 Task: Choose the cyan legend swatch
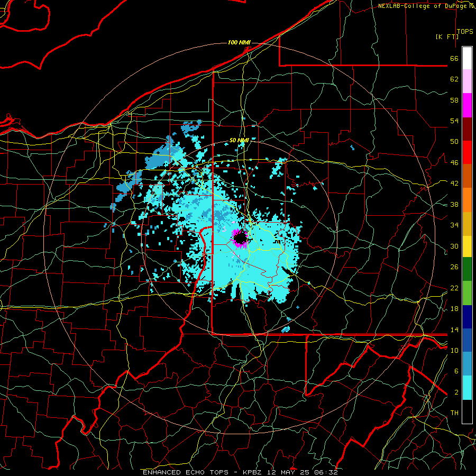[x=467, y=388]
